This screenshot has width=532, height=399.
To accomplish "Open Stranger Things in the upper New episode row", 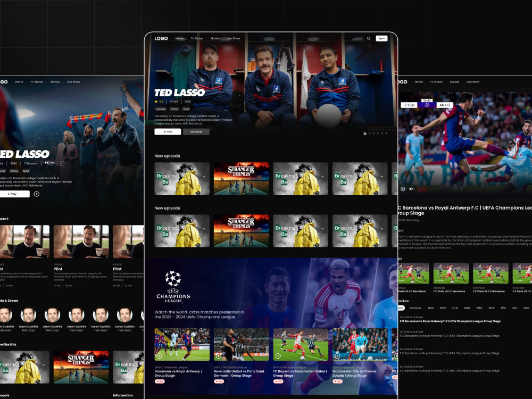I will [241, 179].
